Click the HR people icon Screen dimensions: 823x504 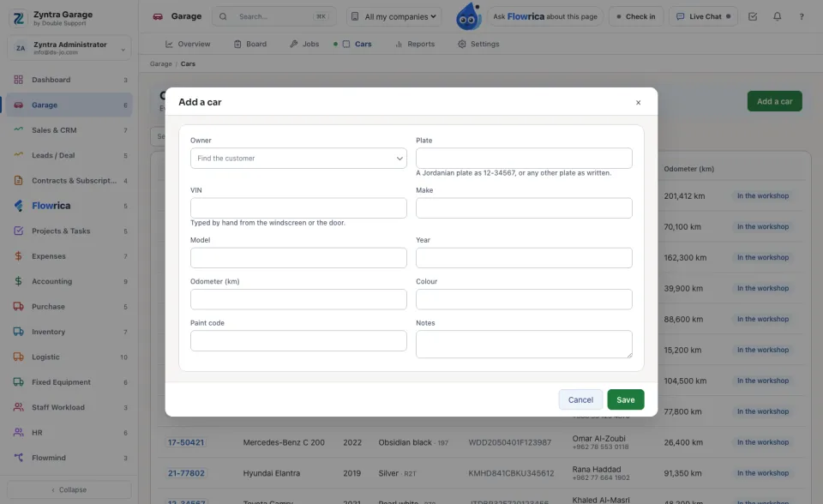18,433
